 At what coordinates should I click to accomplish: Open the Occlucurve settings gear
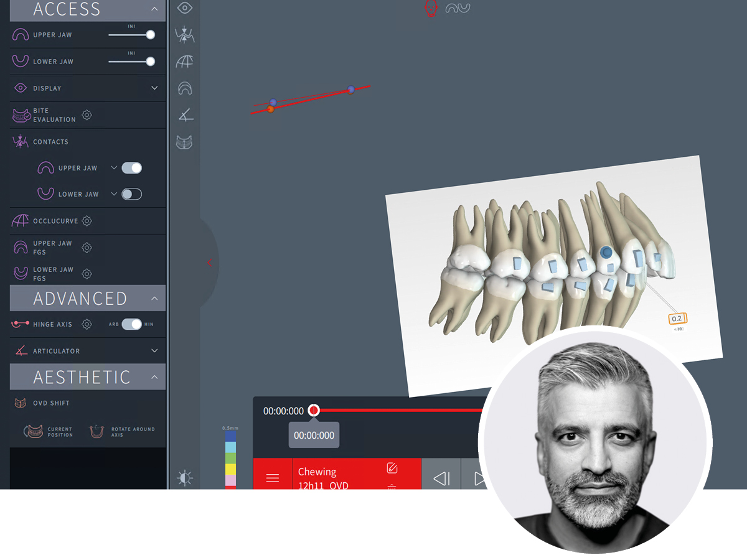[87, 220]
